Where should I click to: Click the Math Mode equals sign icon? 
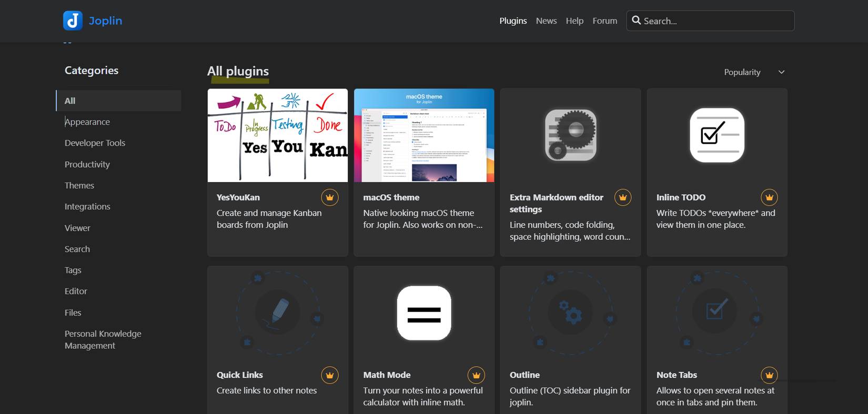[x=424, y=313]
